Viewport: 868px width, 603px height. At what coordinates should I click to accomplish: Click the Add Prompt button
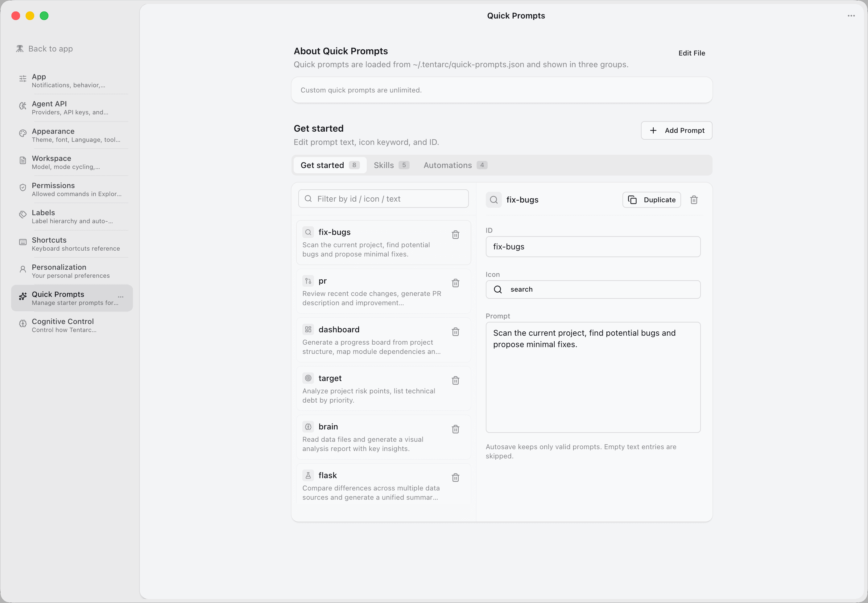pos(676,130)
